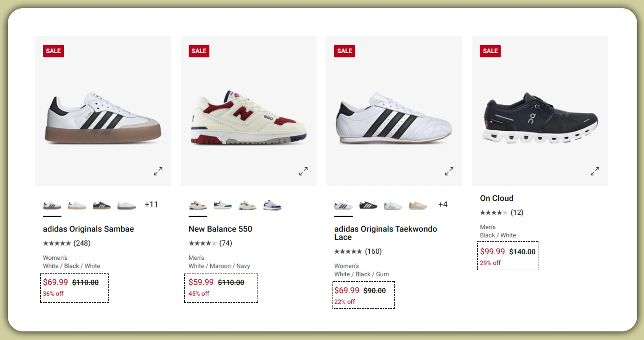Click the SALE badge above New Balance 550
Image resolution: width=644 pixels, height=340 pixels.
coord(199,51)
